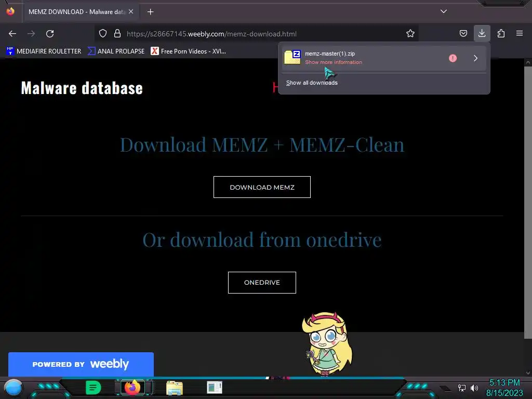Click the site security padlock icon
Screen dimensions: 532x399
click(x=117, y=34)
